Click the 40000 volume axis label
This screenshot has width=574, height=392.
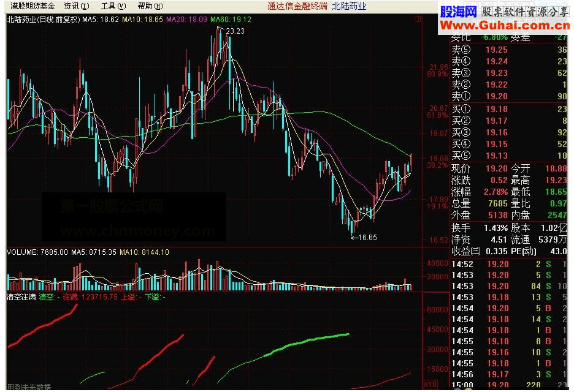tap(437, 263)
